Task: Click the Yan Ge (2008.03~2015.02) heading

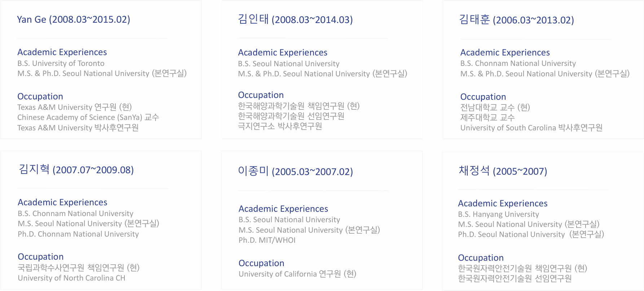Action: click(74, 19)
